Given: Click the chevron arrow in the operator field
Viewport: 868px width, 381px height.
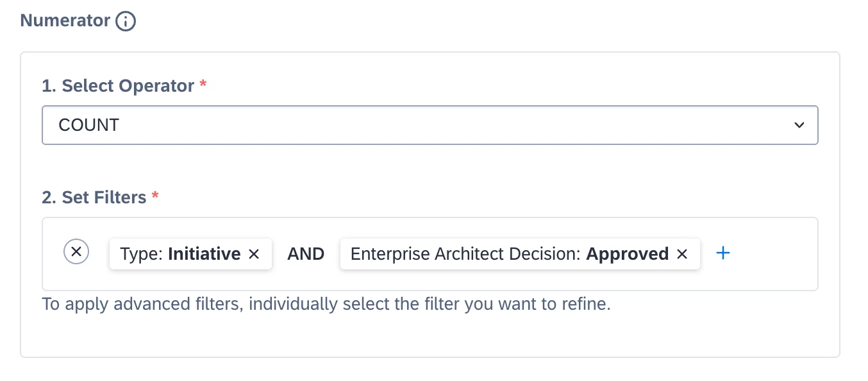Looking at the screenshot, I should (x=799, y=125).
